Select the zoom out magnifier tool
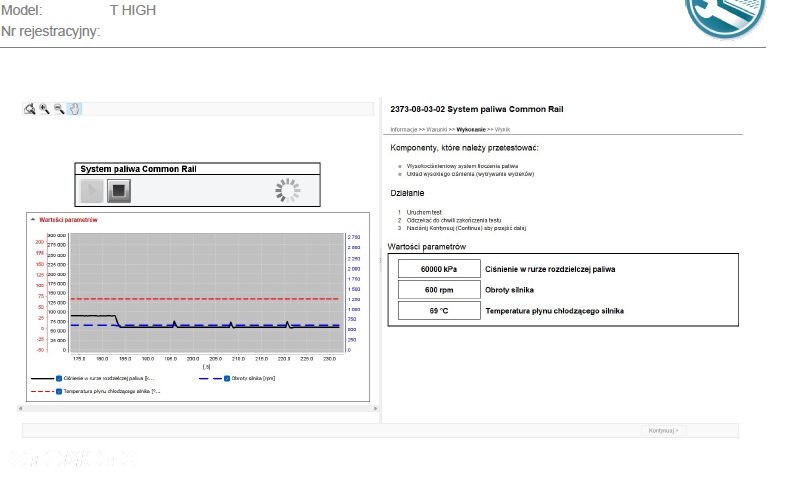 pyautogui.click(x=59, y=109)
